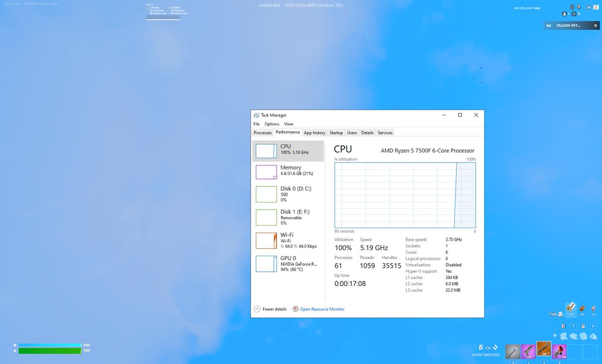Open Resource Monitor link
The image size is (602, 364).
[322, 309]
